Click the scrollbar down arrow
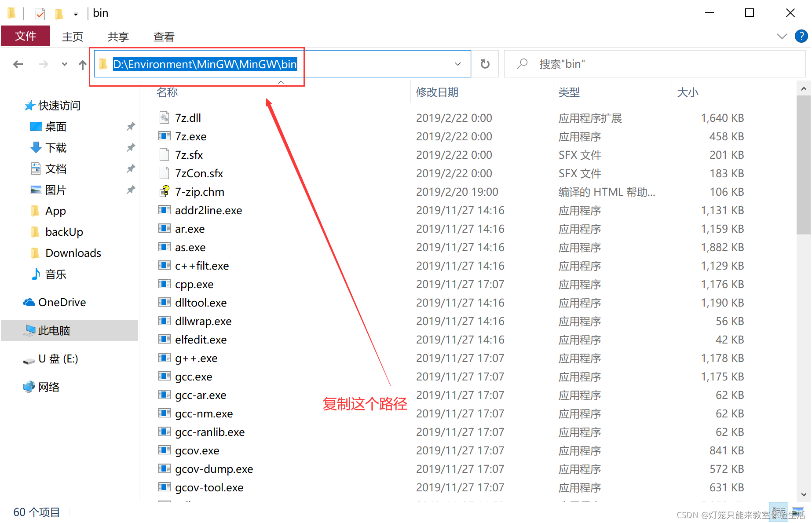 pyautogui.click(x=803, y=494)
